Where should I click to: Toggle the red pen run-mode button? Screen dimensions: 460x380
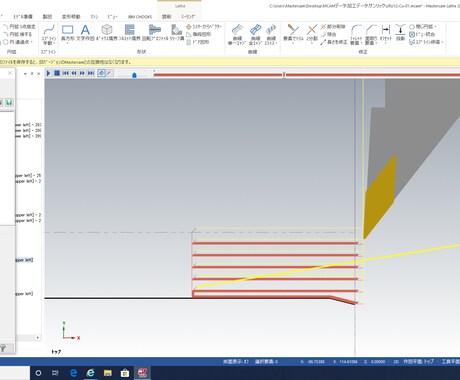pyautogui.click(x=109, y=73)
